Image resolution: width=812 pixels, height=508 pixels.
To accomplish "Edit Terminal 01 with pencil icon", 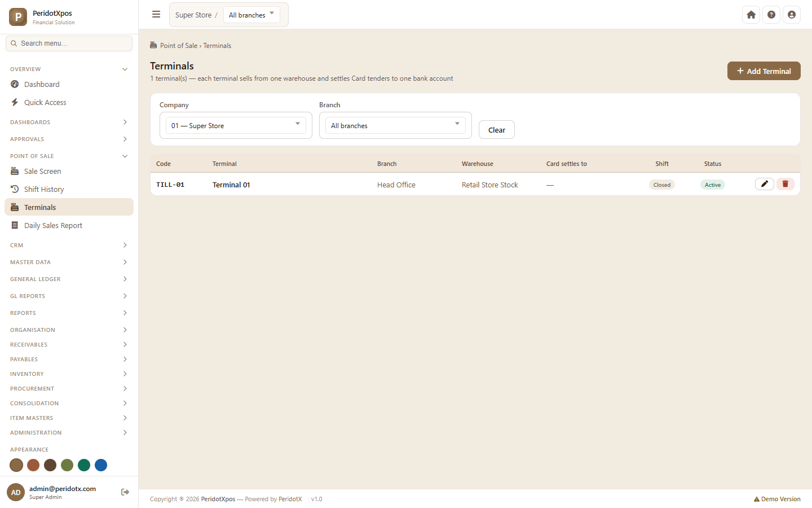I will click(x=765, y=184).
